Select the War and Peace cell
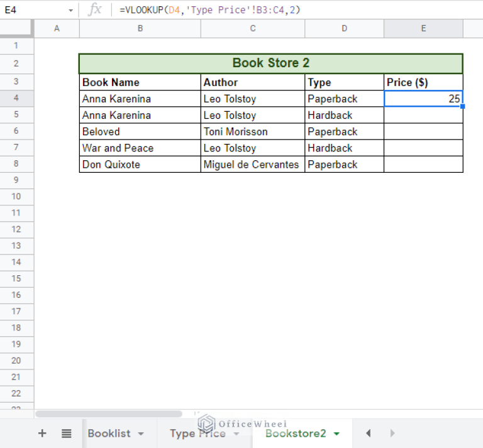 (x=140, y=148)
